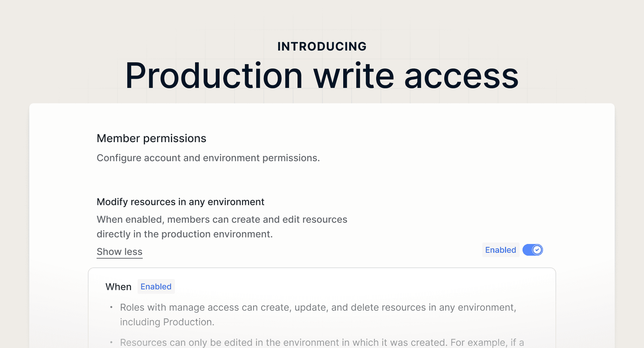Screen dimensions: 644x348
Task: Click the INTRODUCING caption text
Action: tap(322, 47)
